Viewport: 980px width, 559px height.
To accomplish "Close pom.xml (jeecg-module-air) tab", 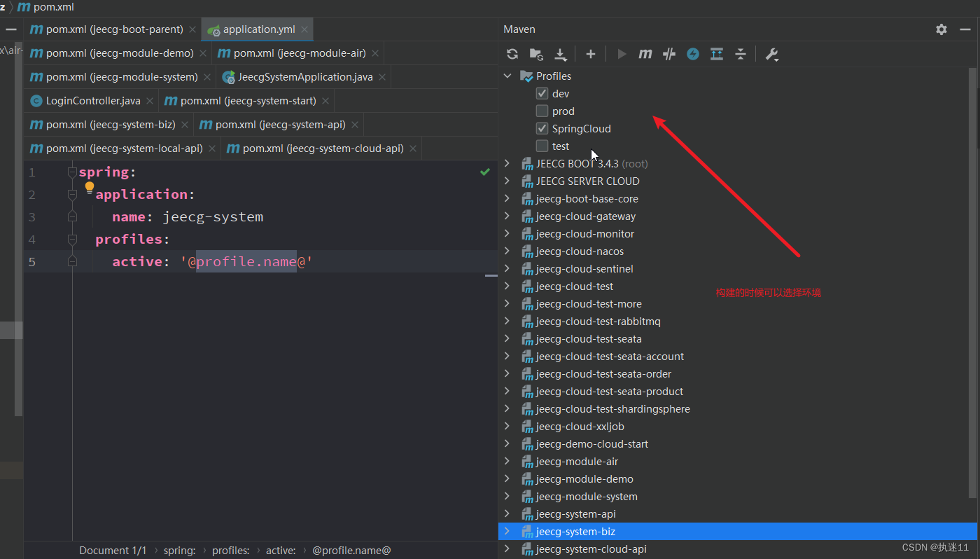I will coord(375,53).
